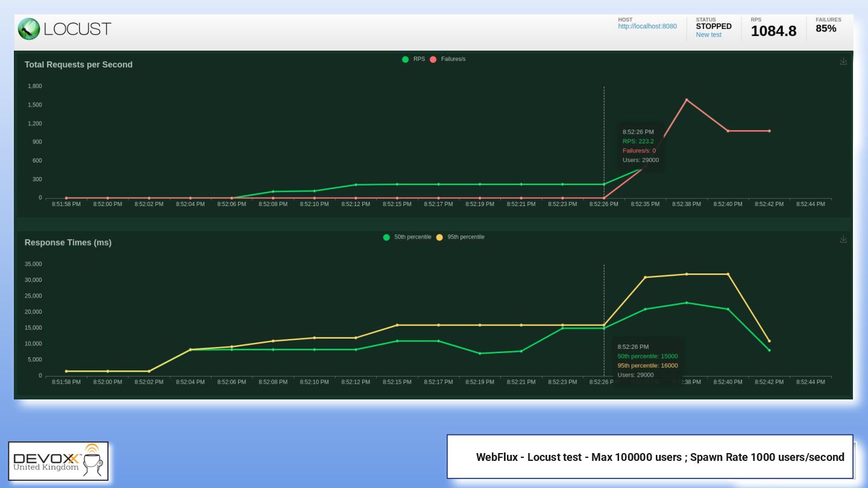This screenshot has height=488, width=868.
Task: Click the 8:51:58 PM label on Response Times axis
Action: coord(66,382)
